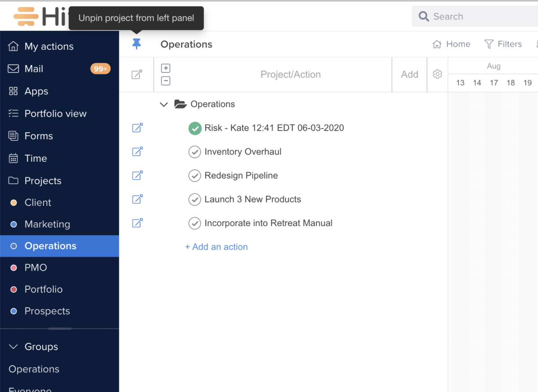Click the edit icon in the header row
Image resolution: width=538 pixels, height=392 pixels.
click(x=137, y=75)
